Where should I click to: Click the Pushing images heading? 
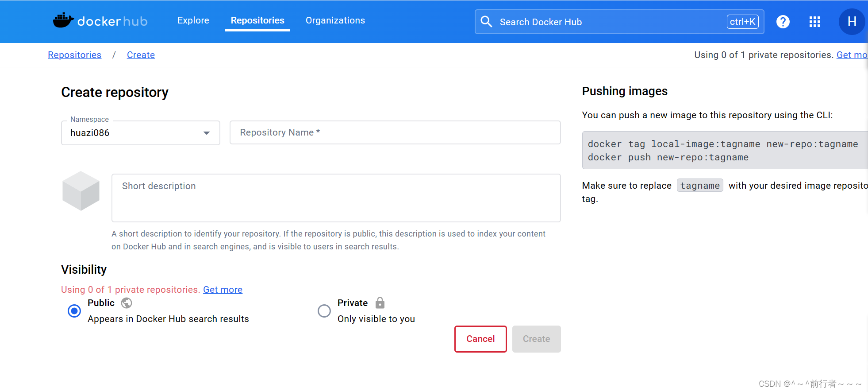pyautogui.click(x=625, y=91)
